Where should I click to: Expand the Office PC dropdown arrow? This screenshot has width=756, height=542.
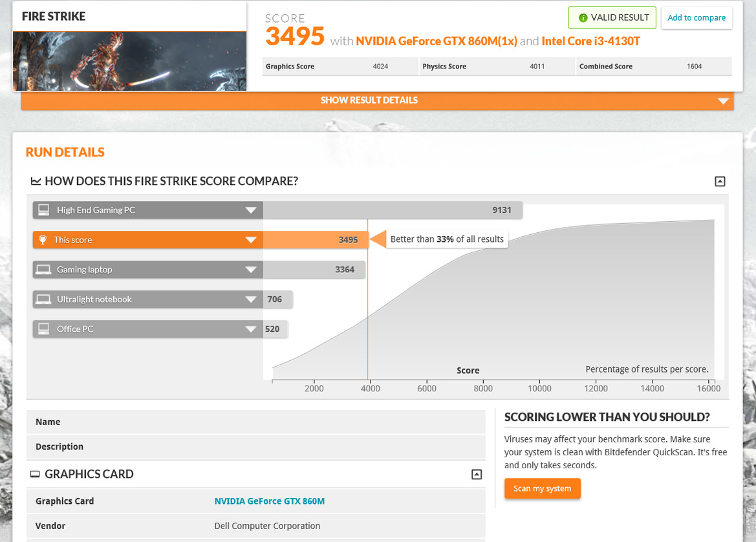pyautogui.click(x=251, y=329)
